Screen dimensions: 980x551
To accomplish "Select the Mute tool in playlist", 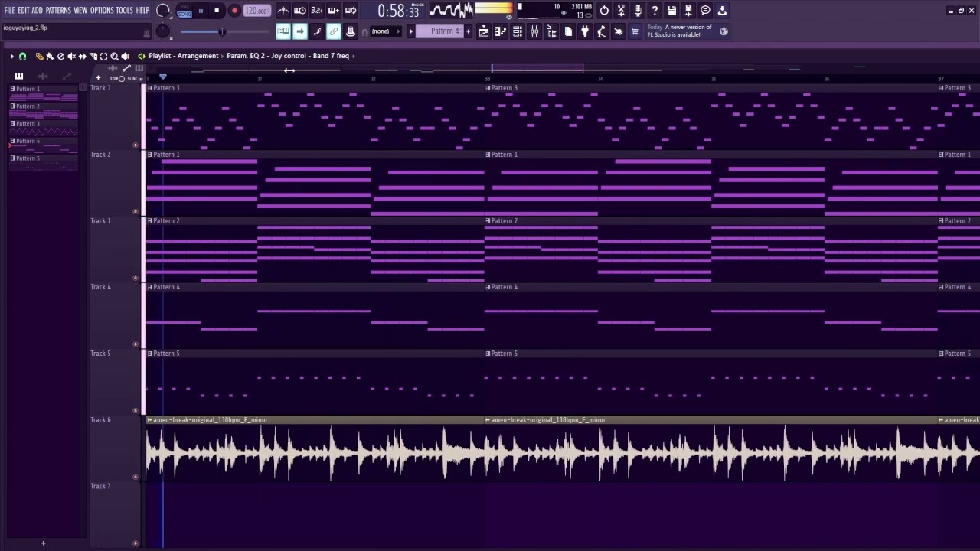I will pyautogui.click(x=71, y=56).
